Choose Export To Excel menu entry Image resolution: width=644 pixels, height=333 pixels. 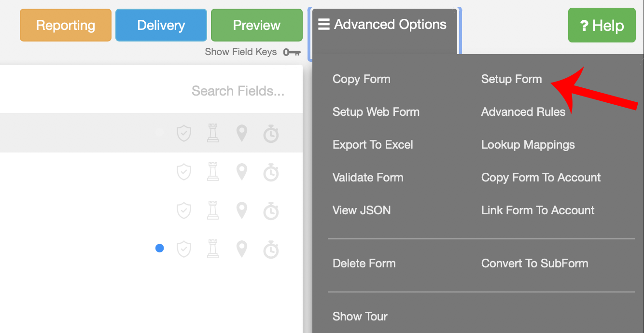[373, 145]
